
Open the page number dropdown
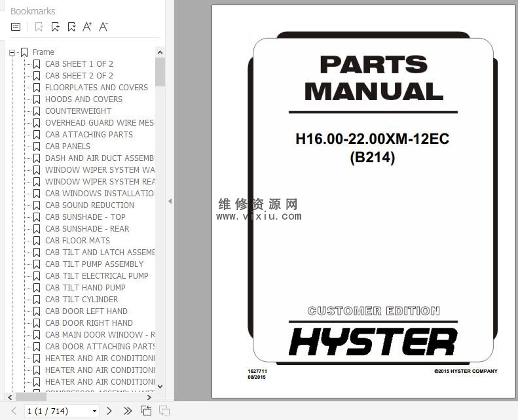95,411
